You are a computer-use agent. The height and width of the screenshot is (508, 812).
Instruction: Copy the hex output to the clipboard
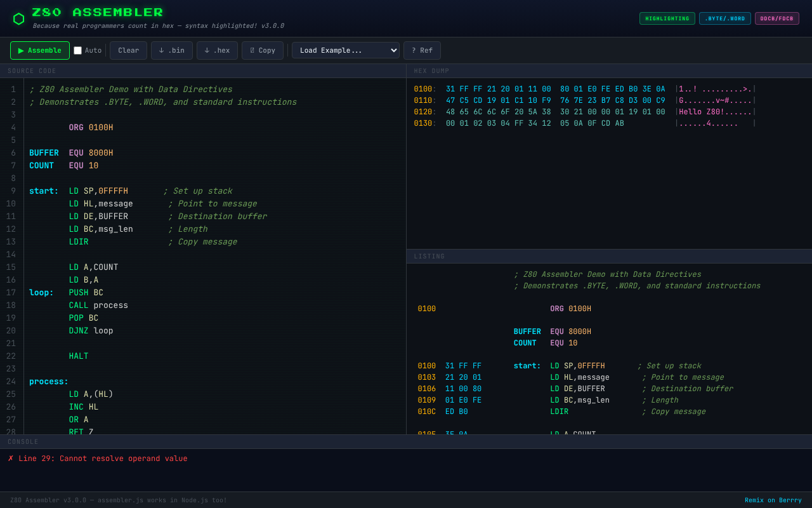tap(263, 51)
